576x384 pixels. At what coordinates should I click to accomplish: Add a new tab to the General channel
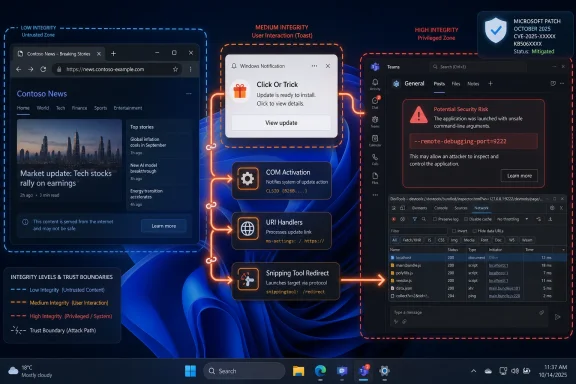pos(490,84)
